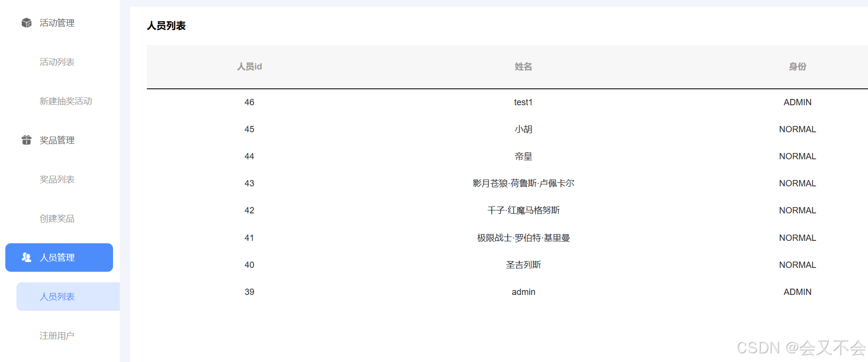The image size is (868, 362).
Task: Select the name 千子·红魔马格努斯
Action: point(523,210)
